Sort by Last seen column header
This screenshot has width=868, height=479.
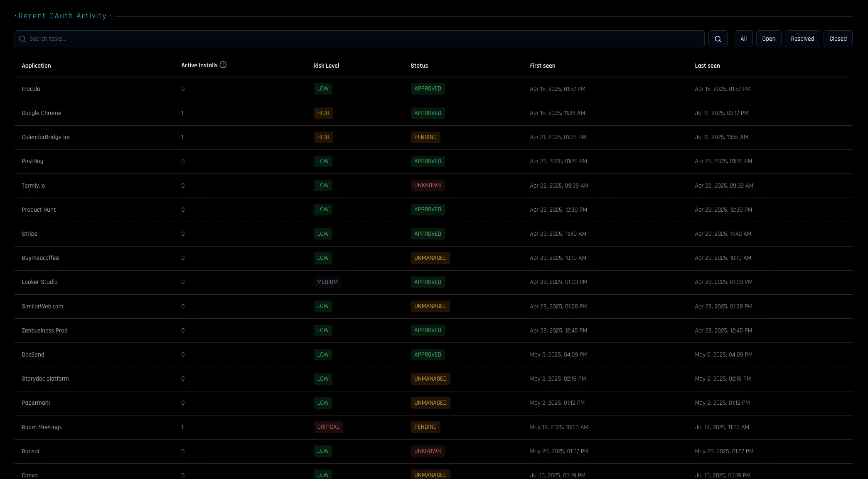coord(707,66)
